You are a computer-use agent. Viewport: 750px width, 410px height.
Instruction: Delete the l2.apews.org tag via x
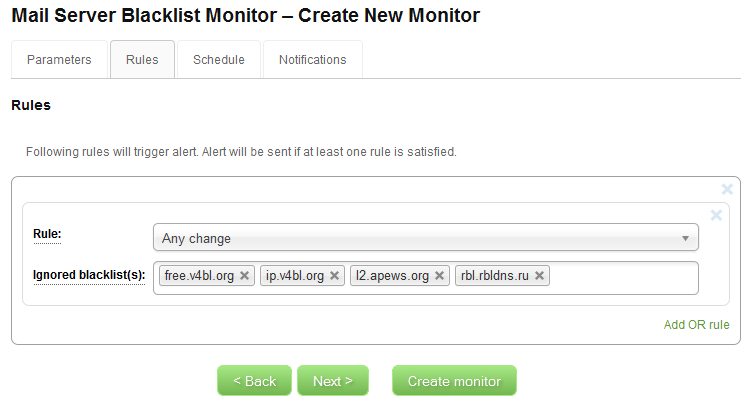tap(439, 276)
